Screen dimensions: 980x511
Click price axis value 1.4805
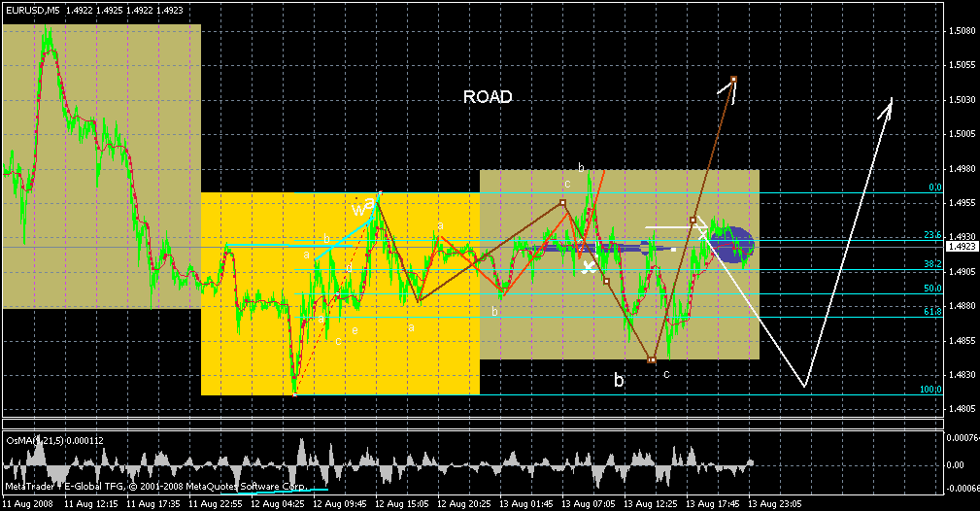click(x=962, y=408)
